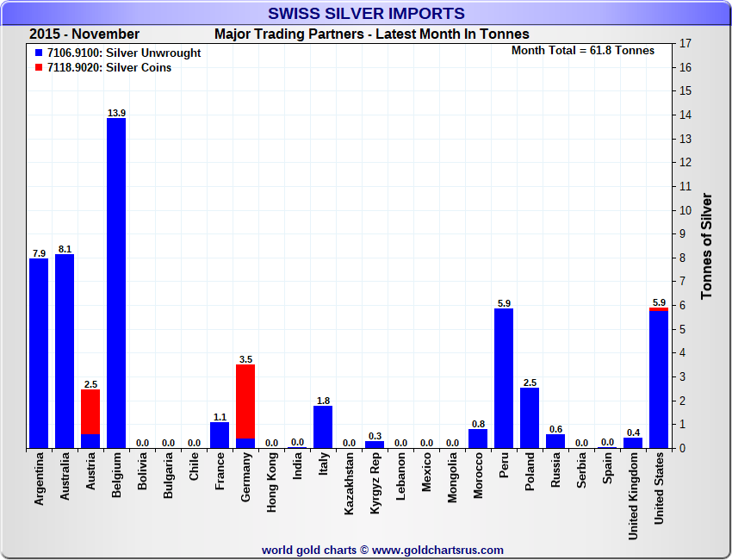Open the www.goldchartsrus.com footer link
Screen dimensions: 732x560
(437, 550)
